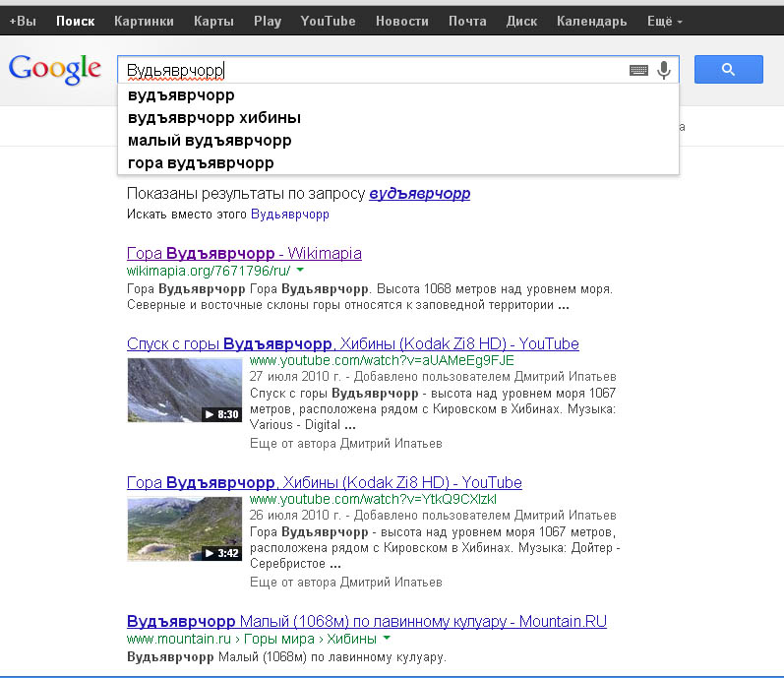The image size is (784, 678).
Task: Click youtube.com/watch?v=YtkQ9CXlzkI URL text
Action: pyautogui.click(x=373, y=499)
